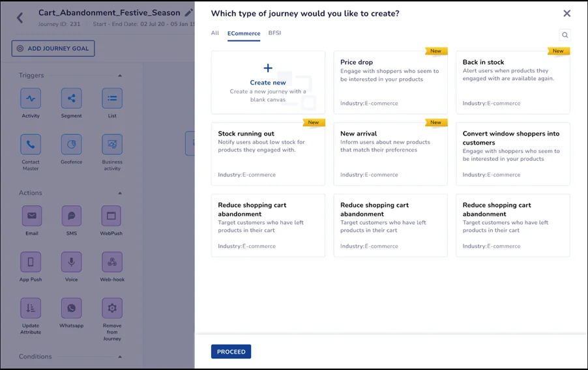Click the Start - End Date text
This screenshot has width=588, height=370.
[143, 24]
